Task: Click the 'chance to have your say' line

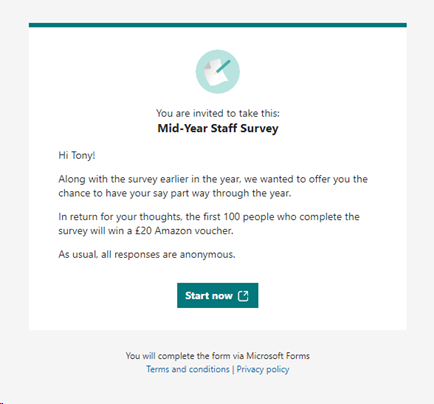Action: click(x=175, y=193)
